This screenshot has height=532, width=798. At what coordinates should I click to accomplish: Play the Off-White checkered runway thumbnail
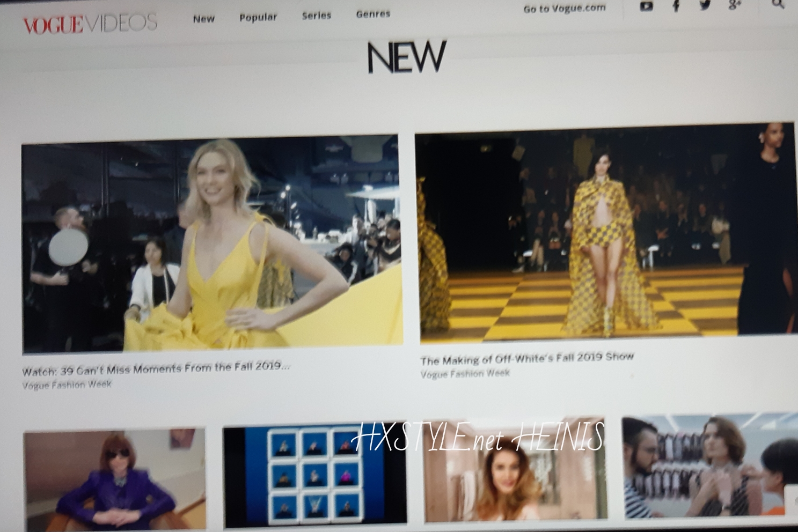(606, 233)
